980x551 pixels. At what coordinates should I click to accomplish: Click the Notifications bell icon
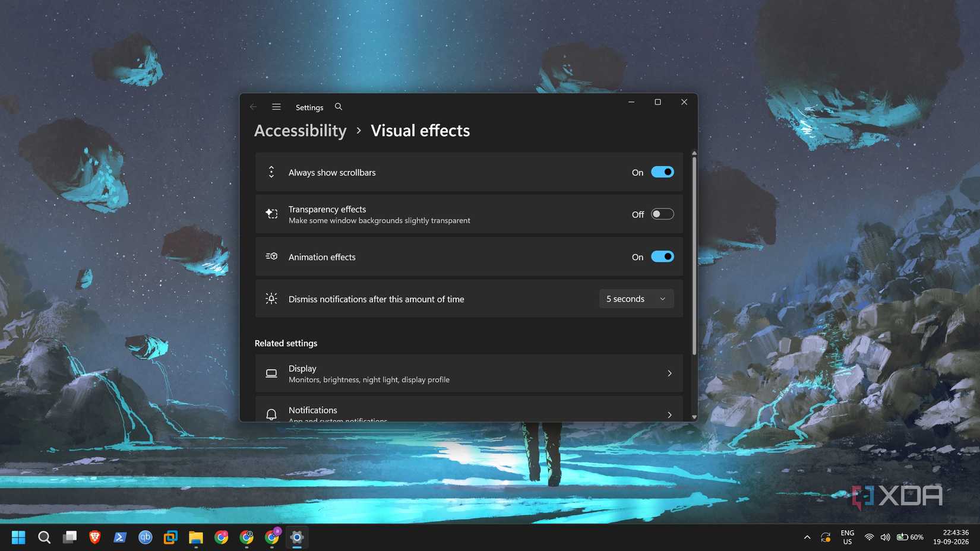[x=271, y=414]
